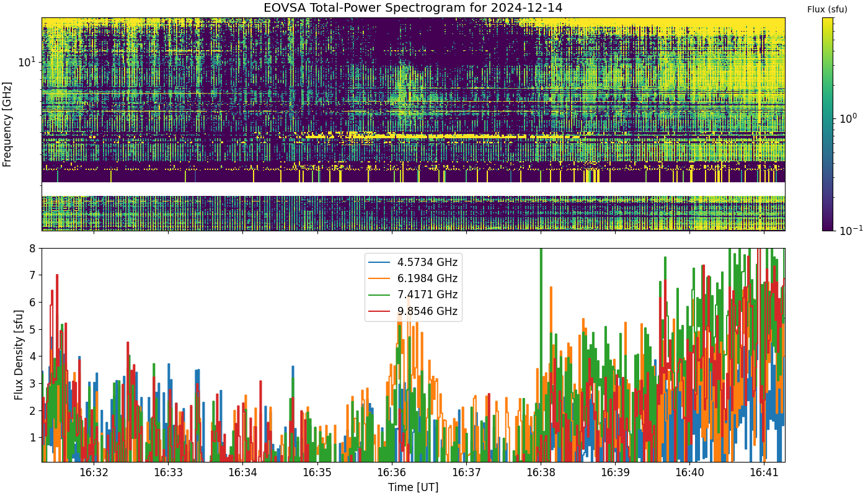Click the 16:33 time tick label
The image size is (868, 496).
[x=169, y=472]
